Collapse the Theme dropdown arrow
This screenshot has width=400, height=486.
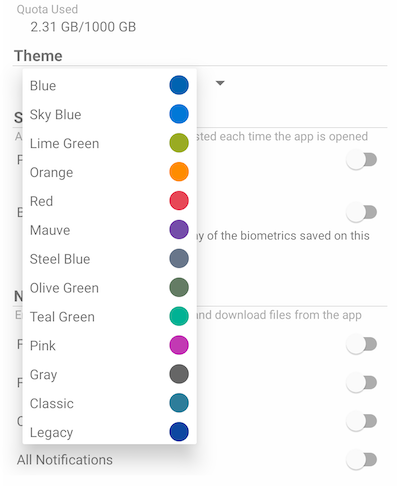[x=220, y=83]
